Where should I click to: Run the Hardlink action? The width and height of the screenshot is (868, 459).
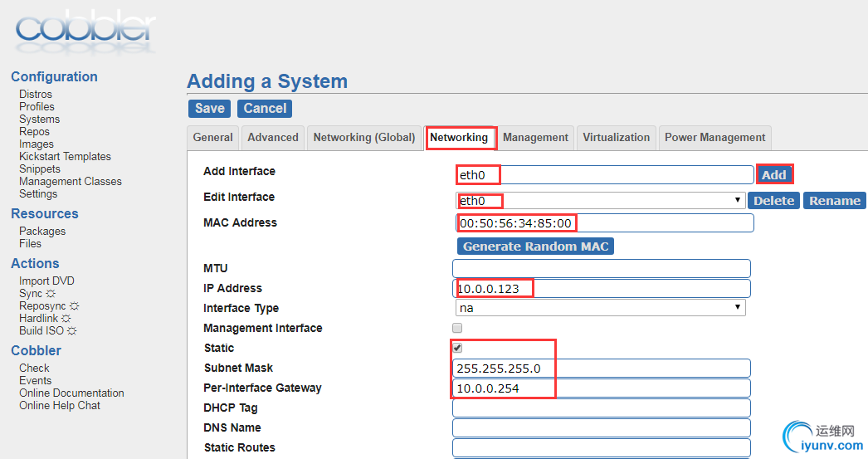point(39,319)
